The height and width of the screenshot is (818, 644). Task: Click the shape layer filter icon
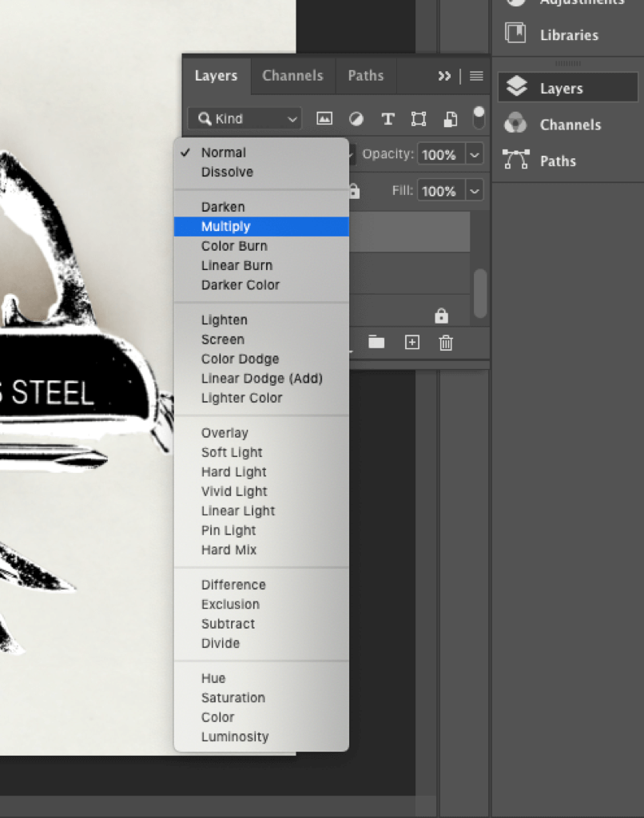[x=419, y=119]
